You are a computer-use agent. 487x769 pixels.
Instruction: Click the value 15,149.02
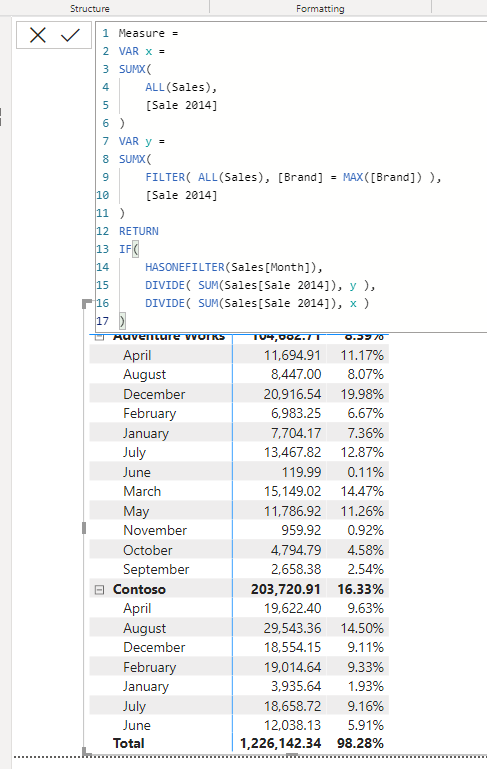(x=292, y=491)
